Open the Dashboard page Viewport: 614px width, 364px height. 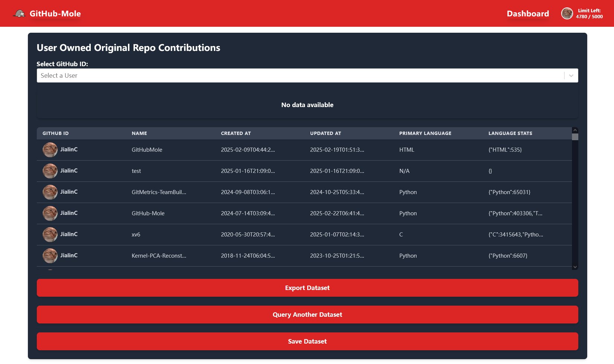coord(528,13)
